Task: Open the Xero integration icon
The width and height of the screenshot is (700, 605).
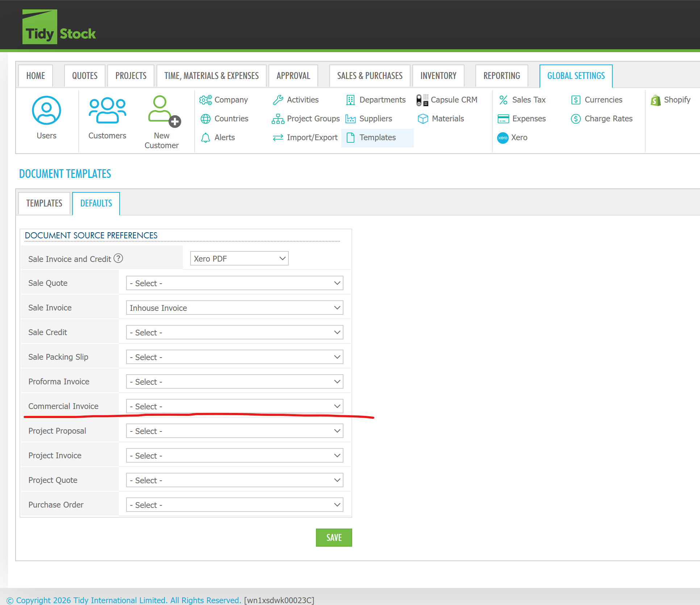Action: [x=503, y=138]
